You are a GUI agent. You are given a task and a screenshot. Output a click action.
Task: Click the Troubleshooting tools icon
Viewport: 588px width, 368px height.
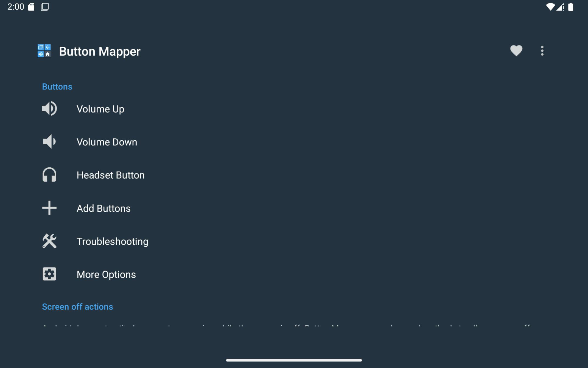click(49, 241)
